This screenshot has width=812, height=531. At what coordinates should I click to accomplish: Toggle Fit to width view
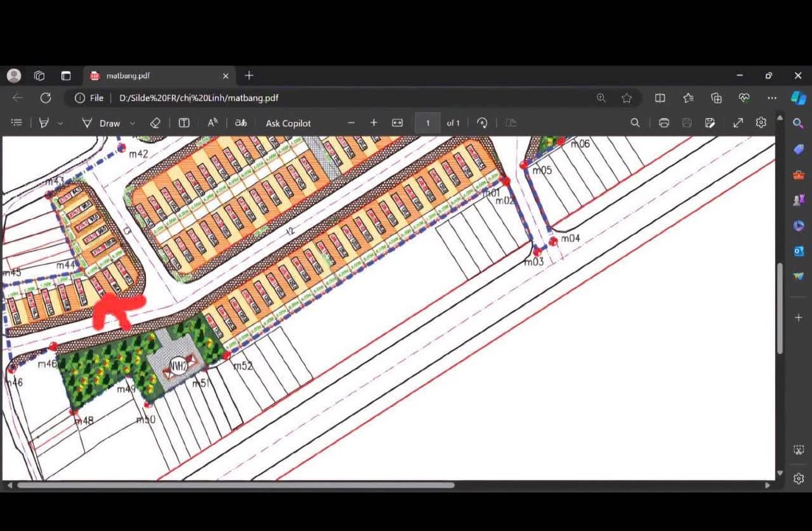[x=397, y=123]
